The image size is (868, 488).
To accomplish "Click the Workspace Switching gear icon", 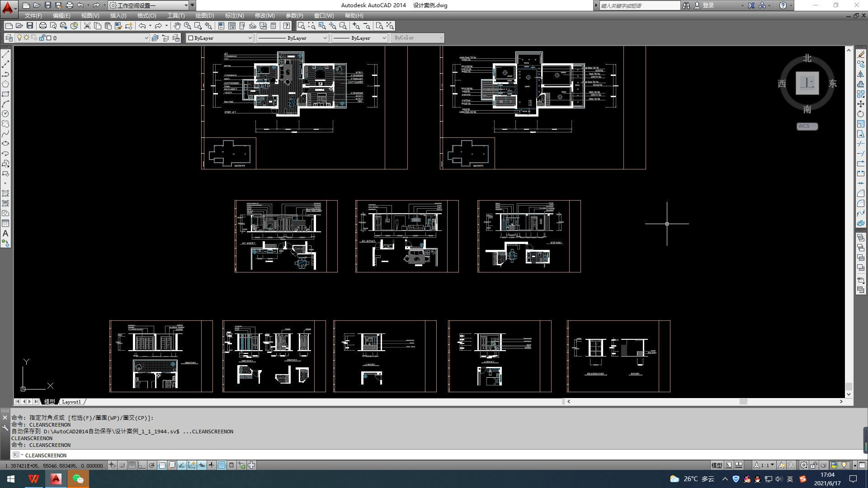I will point(804,465).
